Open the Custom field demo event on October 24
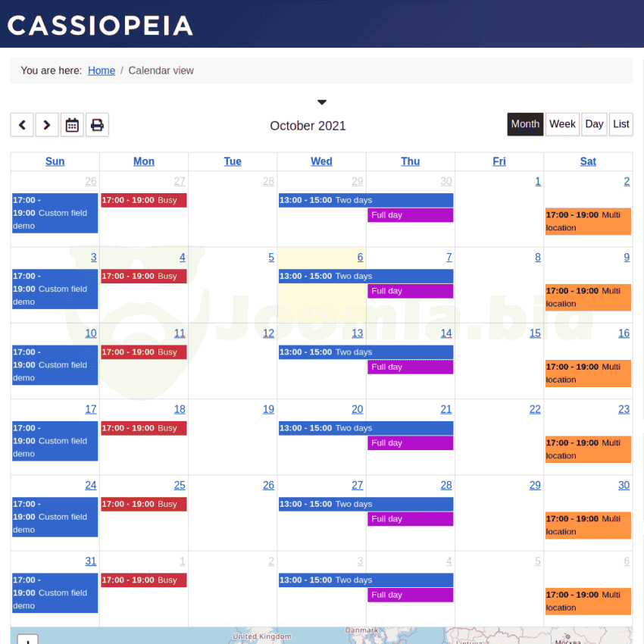 [x=55, y=517]
